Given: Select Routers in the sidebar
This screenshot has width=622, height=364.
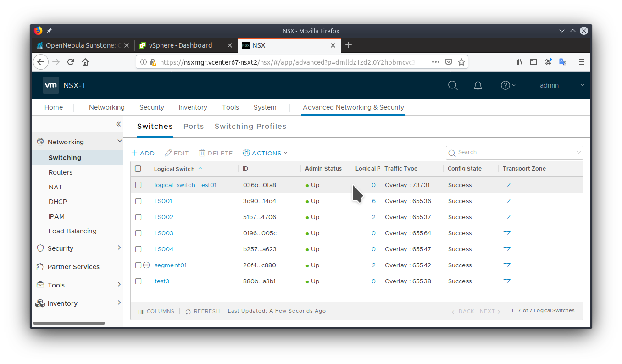Looking at the screenshot, I should point(61,172).
